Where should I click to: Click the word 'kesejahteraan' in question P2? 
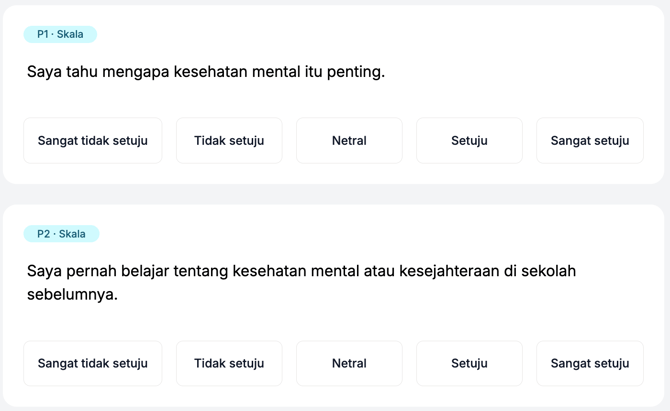point(460,271)
